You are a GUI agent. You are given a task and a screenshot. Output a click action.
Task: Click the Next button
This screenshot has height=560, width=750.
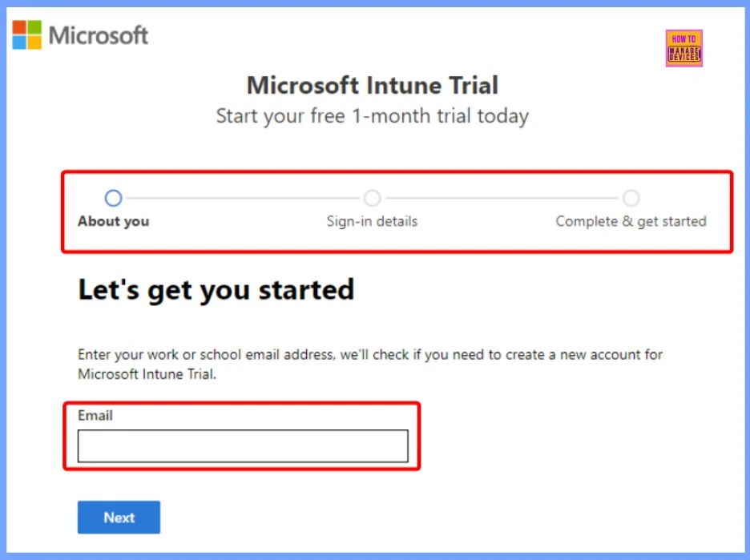[118, 517]
